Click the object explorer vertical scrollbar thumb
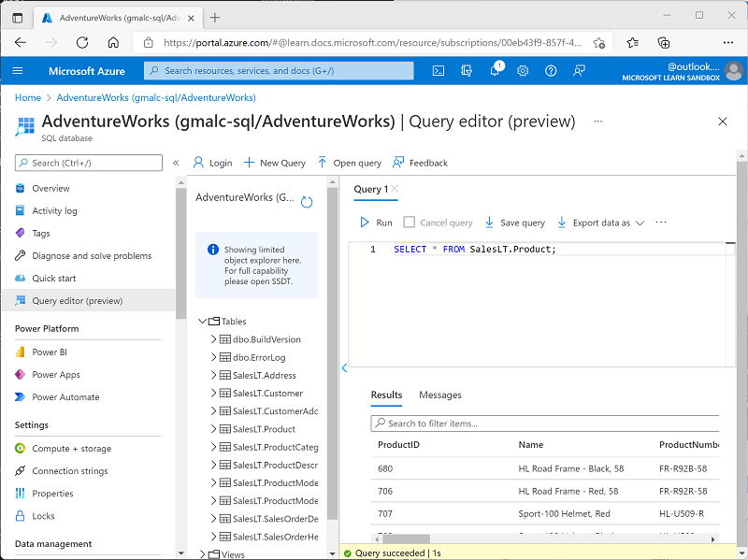Screen dimensions: 748x560 click(x=333, y=353)
